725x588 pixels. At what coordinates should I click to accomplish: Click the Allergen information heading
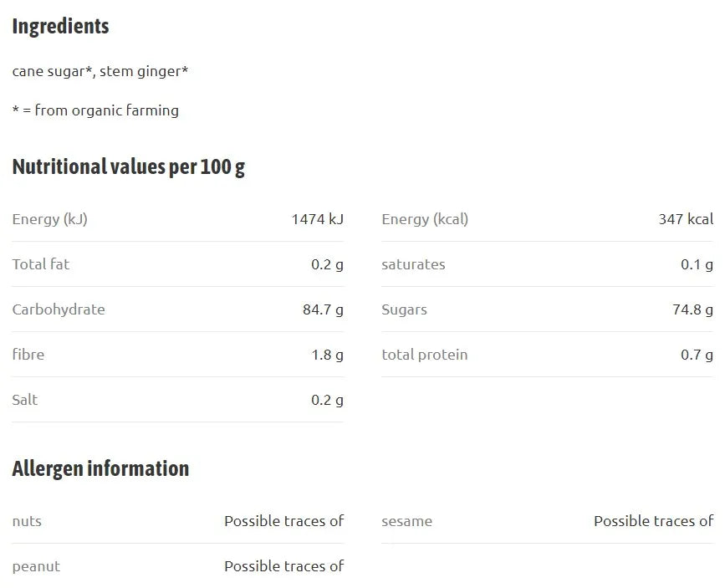(101, 469)
